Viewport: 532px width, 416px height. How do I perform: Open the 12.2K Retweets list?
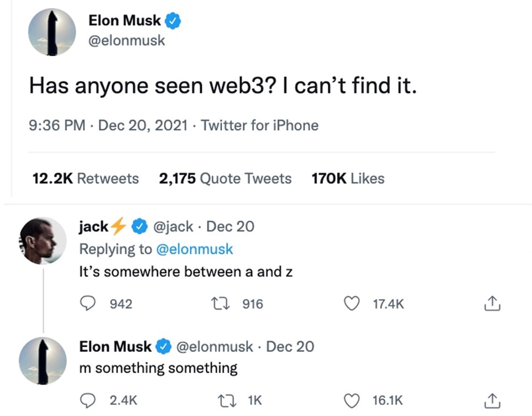(x=85, y=178)
